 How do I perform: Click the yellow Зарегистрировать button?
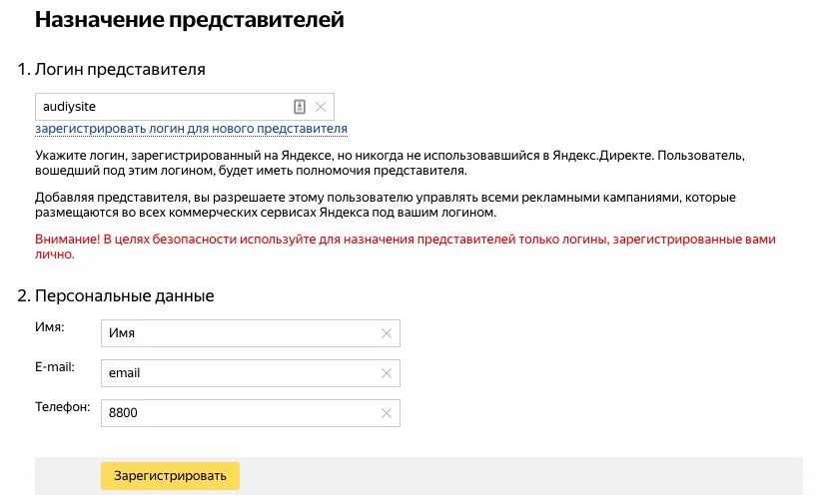(x=170, y=476)
